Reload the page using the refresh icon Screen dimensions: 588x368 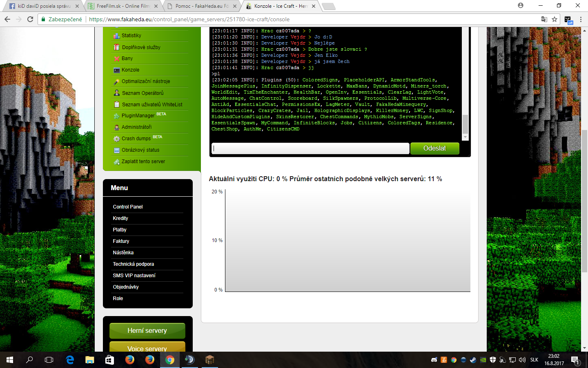30,19
